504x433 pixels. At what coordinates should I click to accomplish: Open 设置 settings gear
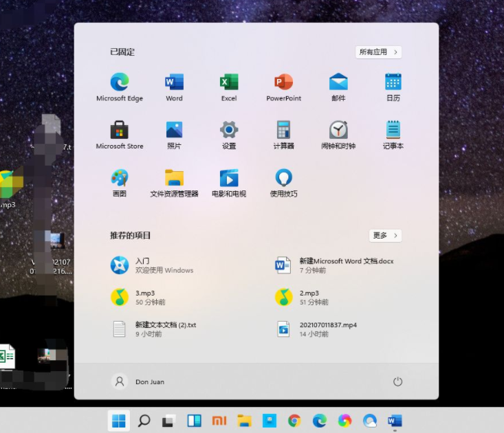229,135
